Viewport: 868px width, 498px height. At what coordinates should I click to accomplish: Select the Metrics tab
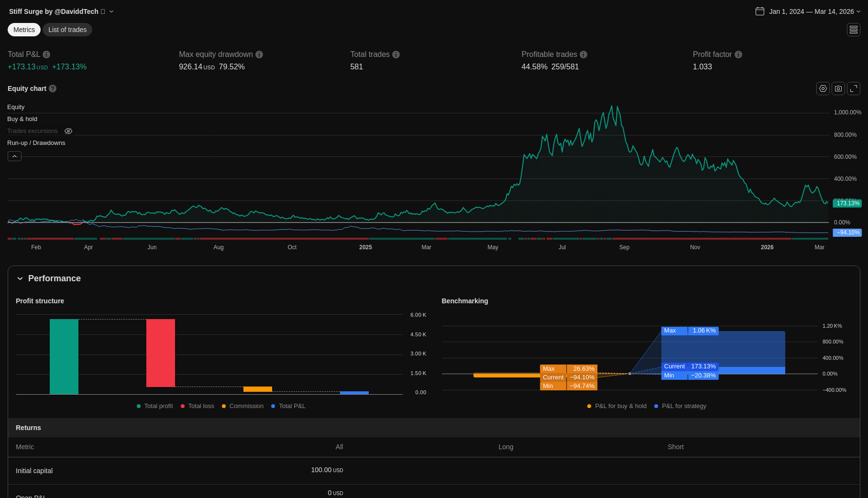(24, 30)
